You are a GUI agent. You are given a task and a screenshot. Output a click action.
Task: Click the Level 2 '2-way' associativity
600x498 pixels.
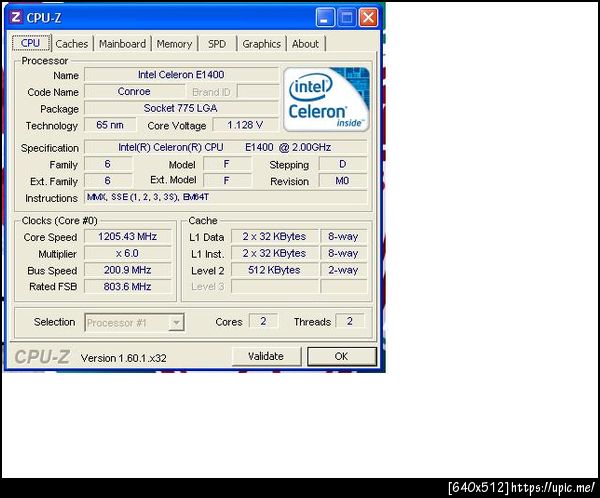(343, 270)
